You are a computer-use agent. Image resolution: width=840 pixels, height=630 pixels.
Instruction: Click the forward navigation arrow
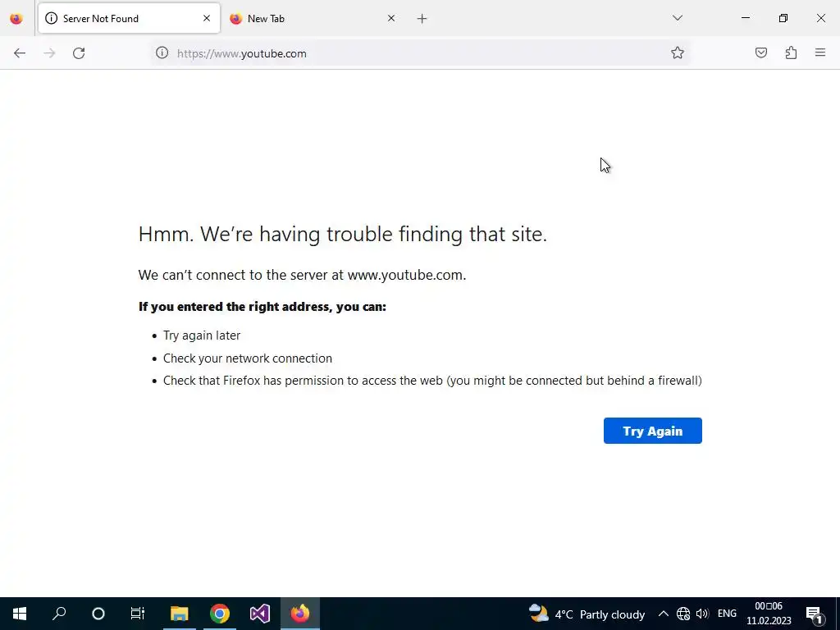49,53
